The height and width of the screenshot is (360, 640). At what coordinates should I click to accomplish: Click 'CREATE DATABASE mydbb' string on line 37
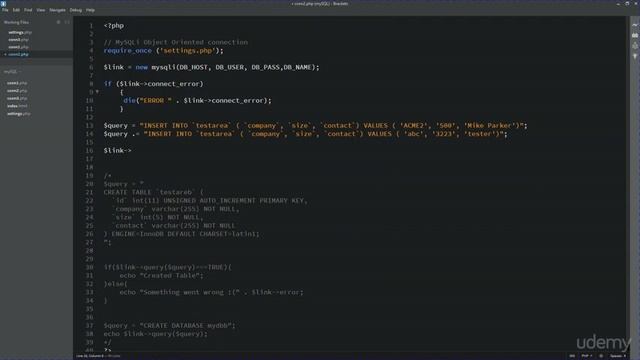[x=187, y=326]
